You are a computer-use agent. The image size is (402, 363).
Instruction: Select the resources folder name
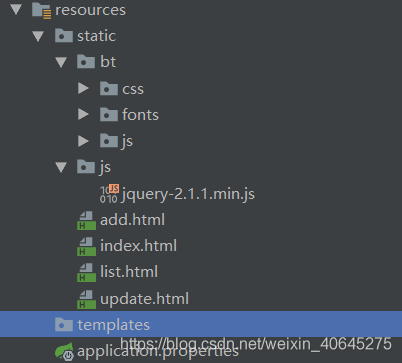click(x=90, y=10)
